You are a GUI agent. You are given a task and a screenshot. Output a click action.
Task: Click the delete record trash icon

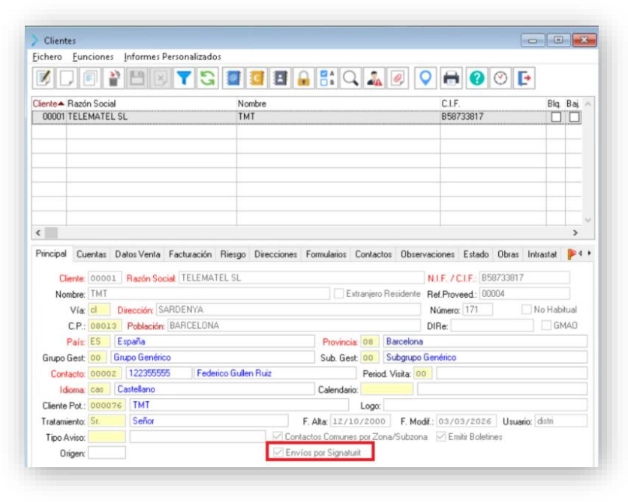pos(114,78)
